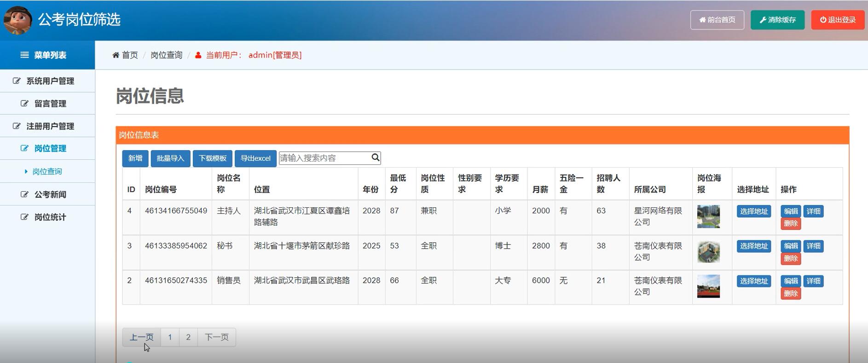Image resolution: width=868 pixels, height=363 pixels.
Task: Click 岗位查询 breadcrumb link
Action: 166,55
